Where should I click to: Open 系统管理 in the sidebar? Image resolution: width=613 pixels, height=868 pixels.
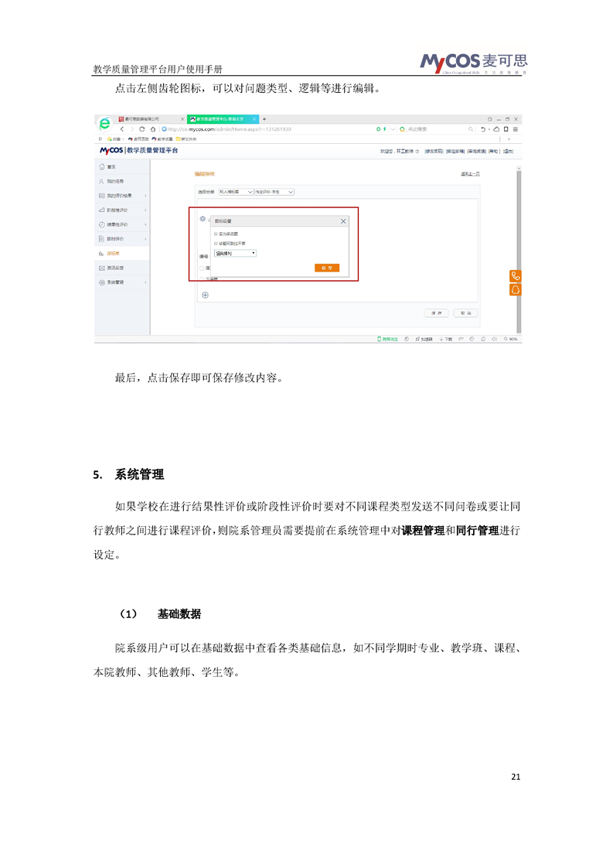pyautogui.click(x=121, y=282)
